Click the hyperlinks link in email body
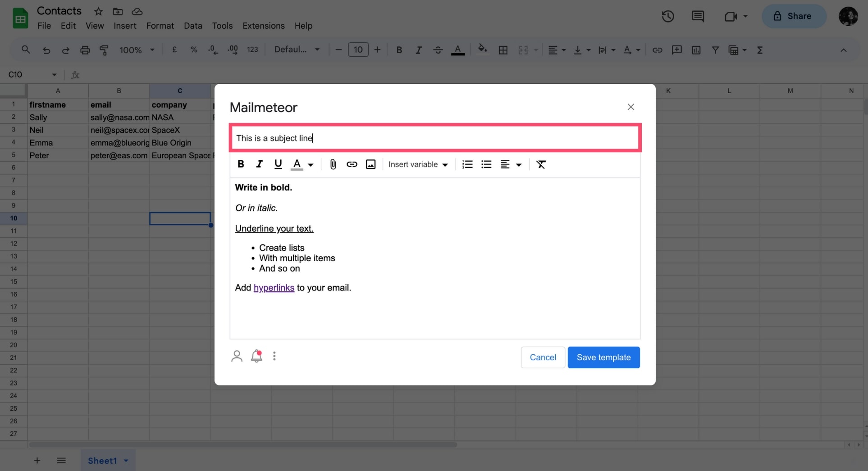 (274, 288)
